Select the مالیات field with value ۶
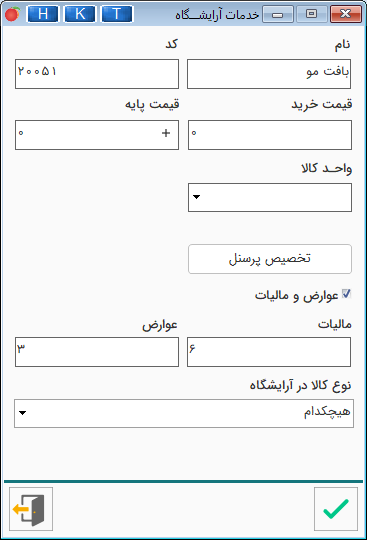Image resolution: width=367 pixels, height=540 pixels. (x=269, y=352)
